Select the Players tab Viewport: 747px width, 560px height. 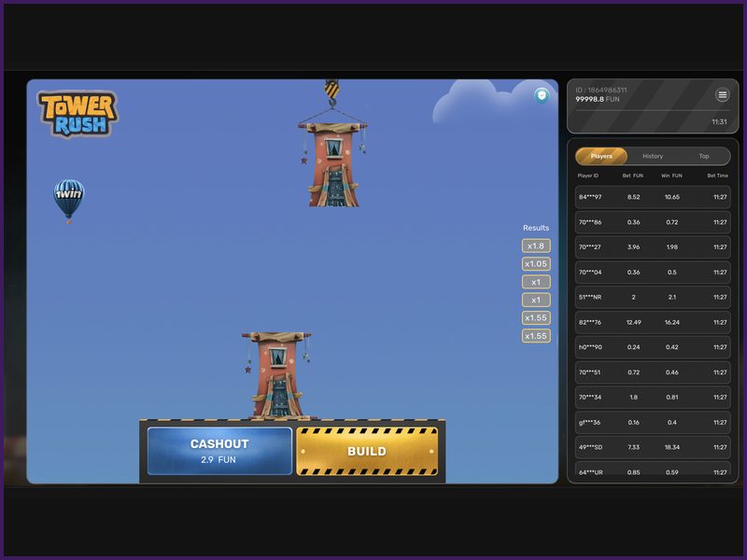pos(600,156)
